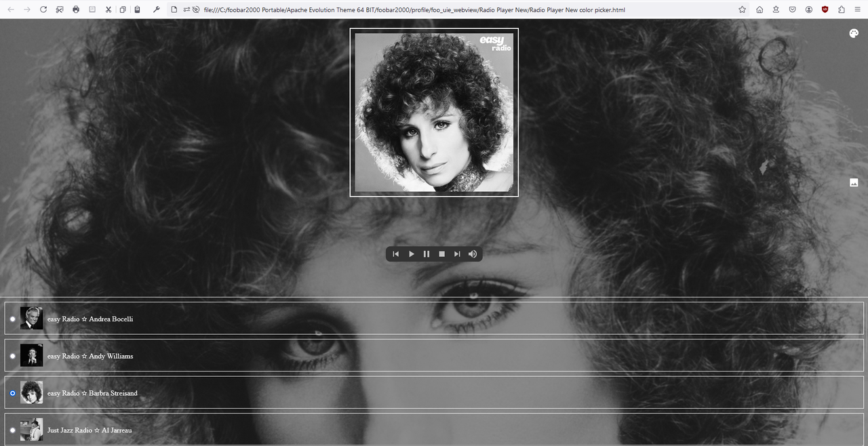Stop the radio playback
Image resolution: width=868 pixels, height=446 pixels.
pyautogui.click(x=441, y=254)
